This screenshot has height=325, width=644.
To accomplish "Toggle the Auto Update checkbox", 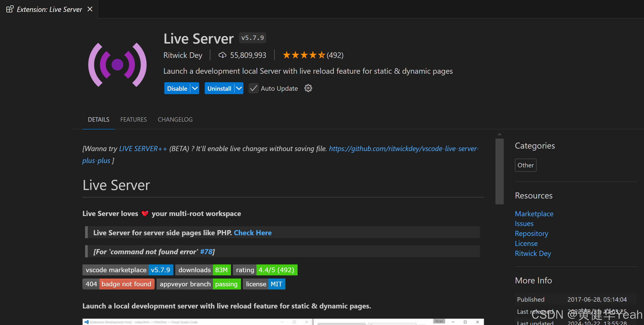I will [x=253, y=88].
